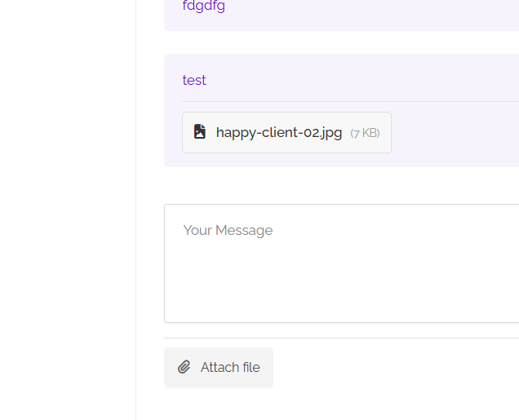Click the message bubble containing "fdgdfg"
Viewport: 519px width, 420px height.
pos(342,15)
